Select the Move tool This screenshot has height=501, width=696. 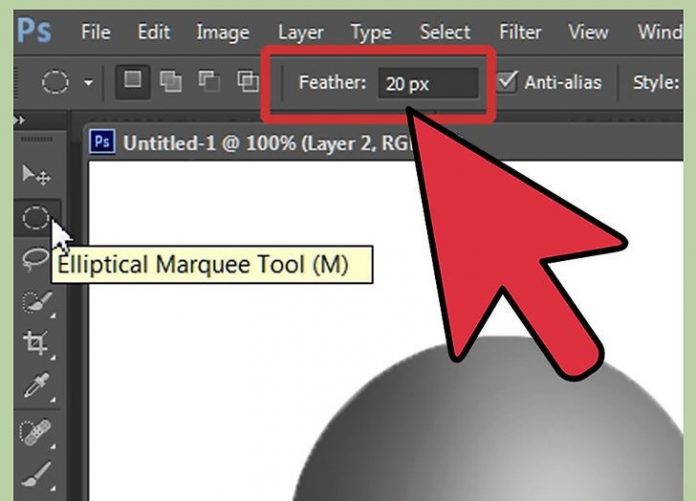click(x=36, y=174)
